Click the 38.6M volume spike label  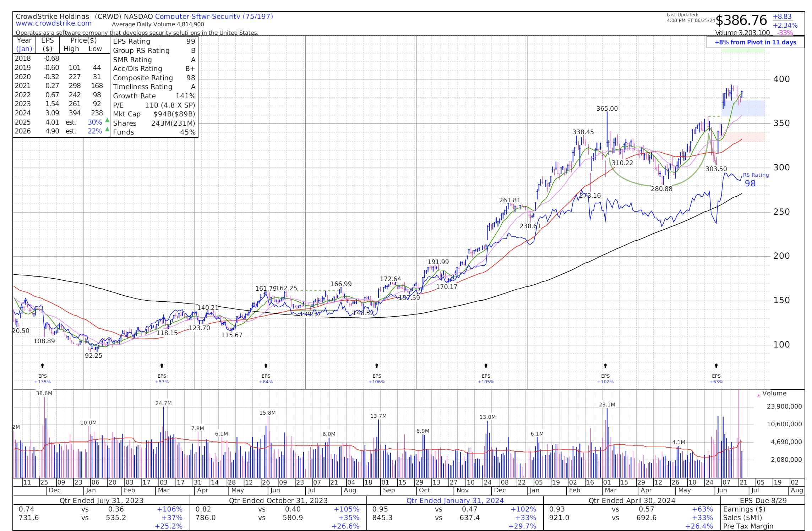click(44, 393)
